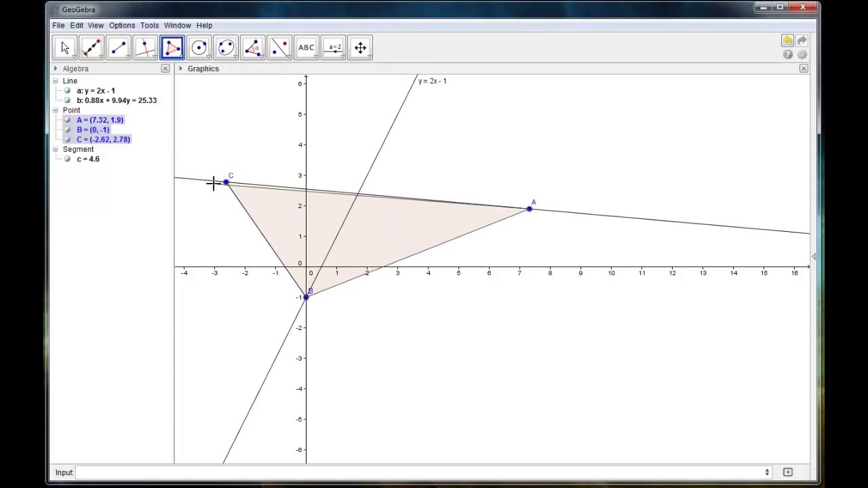Click the small triangle on the Graphics right edge
The width and height of the screenshot is (868, 488).
[813, 256]
